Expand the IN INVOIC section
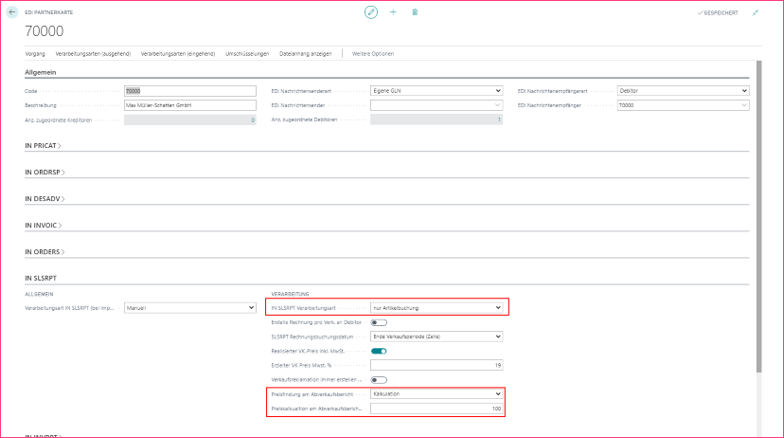 tap(43, 225)
